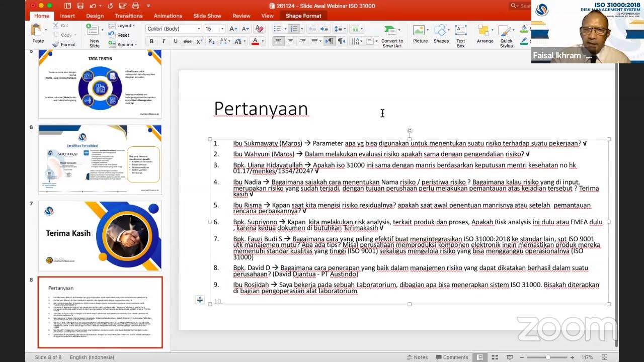Center align the text
644x362 pixels.
290,41
